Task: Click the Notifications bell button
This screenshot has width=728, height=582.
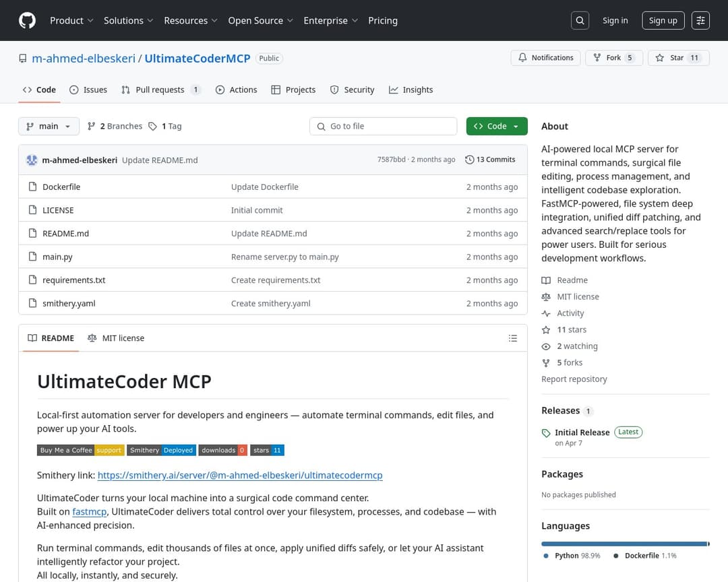Action: point(545,57)
